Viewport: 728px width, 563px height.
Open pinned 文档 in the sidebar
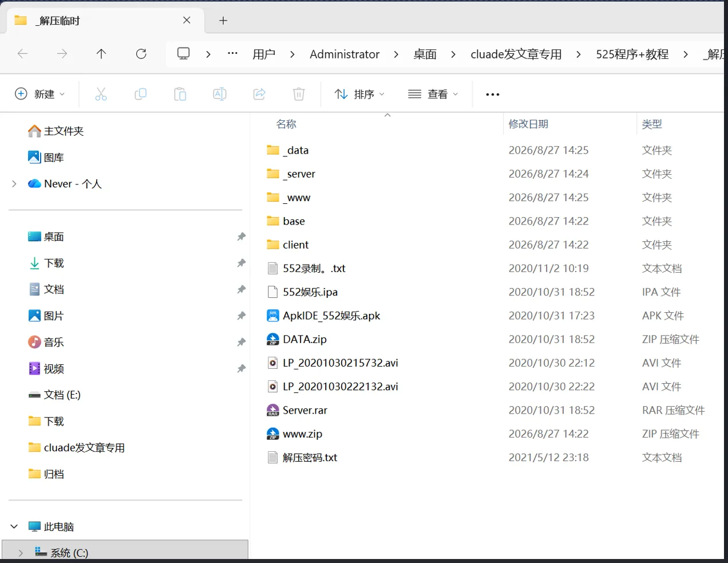(46, 289)
